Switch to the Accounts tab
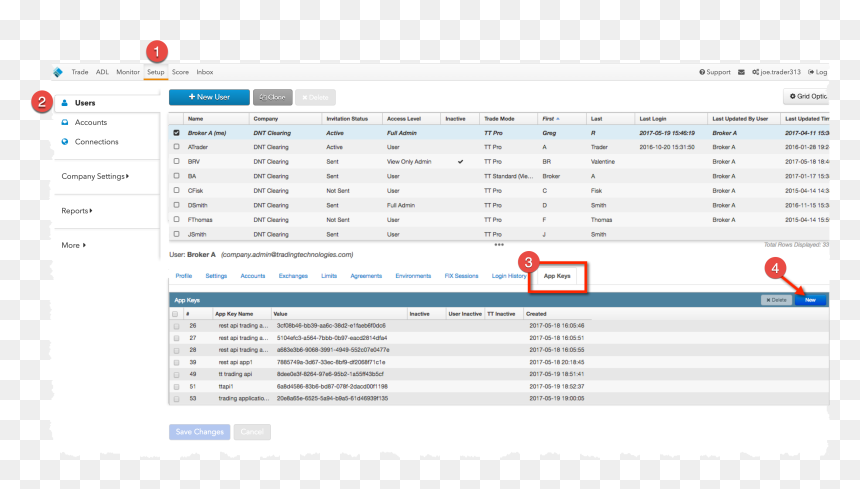 tap(253, 276)
